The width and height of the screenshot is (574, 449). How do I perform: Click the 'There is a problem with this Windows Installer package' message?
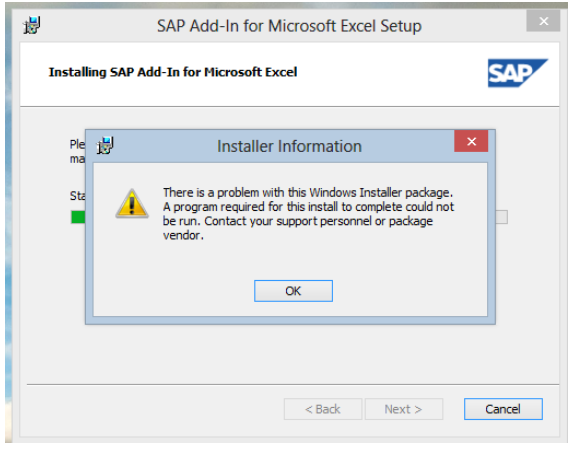click(308, 214)
